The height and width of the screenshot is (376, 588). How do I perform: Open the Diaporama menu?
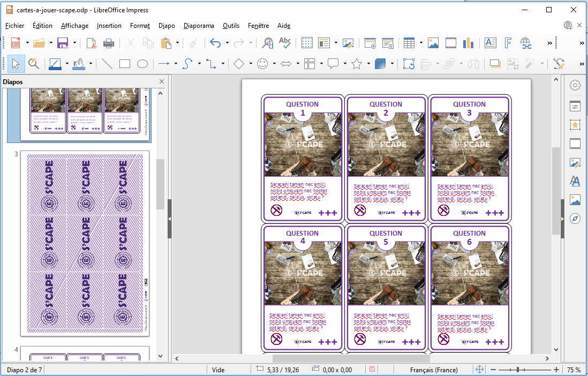199,26
